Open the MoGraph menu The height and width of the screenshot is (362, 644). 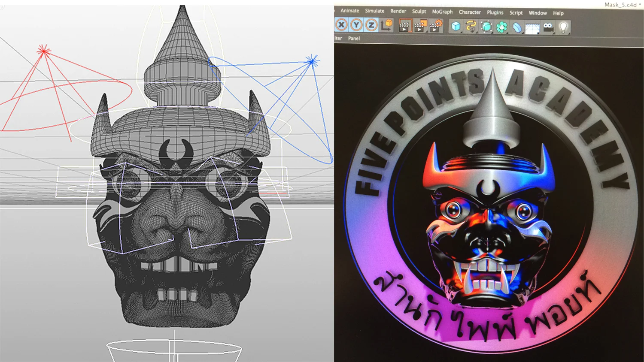coord(442,12)
